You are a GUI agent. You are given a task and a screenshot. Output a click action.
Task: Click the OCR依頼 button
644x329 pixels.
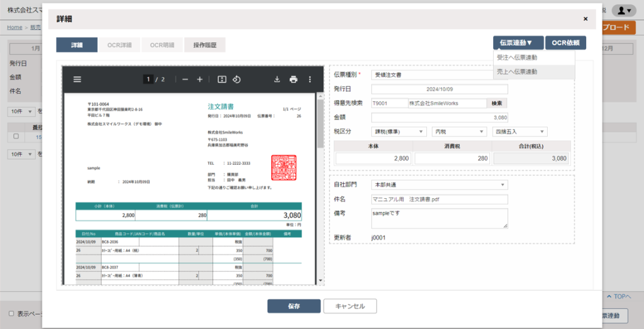point(565,43)
